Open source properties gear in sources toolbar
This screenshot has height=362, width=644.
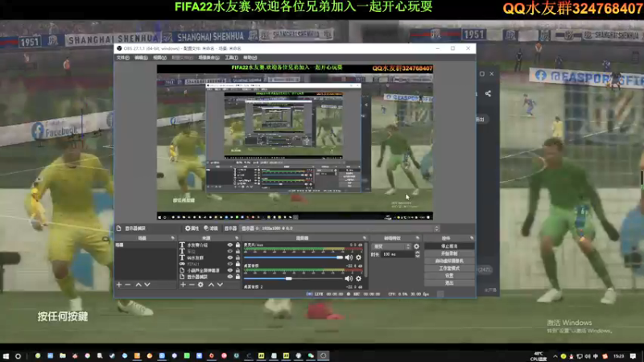200,285
